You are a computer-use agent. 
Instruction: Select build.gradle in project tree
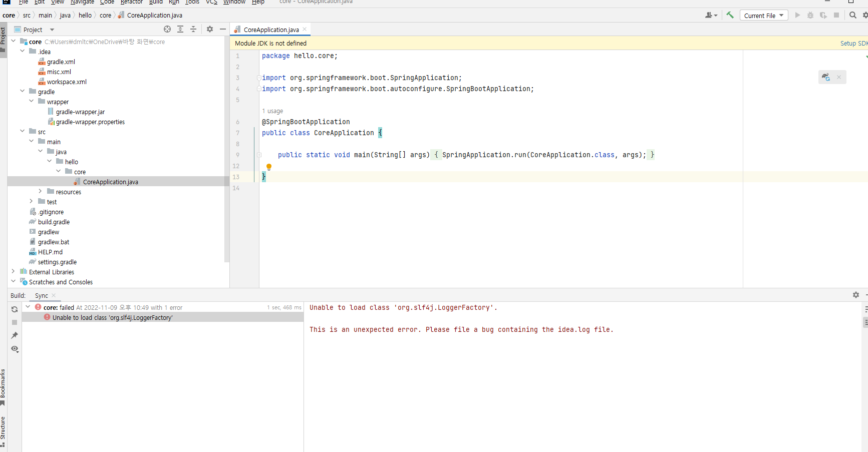point(54,222)
